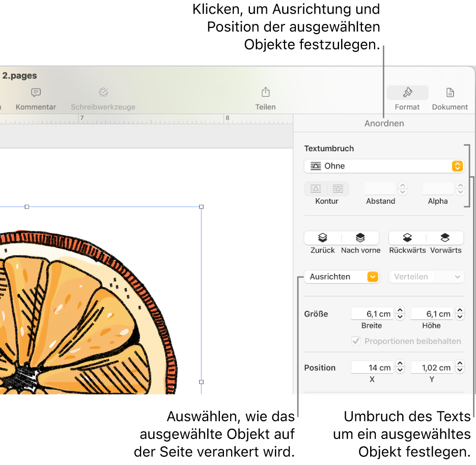The height and width of the screenshot is (465, 476).
Task: Select the first Kontur wrap-shape icon
Action: 316,188
